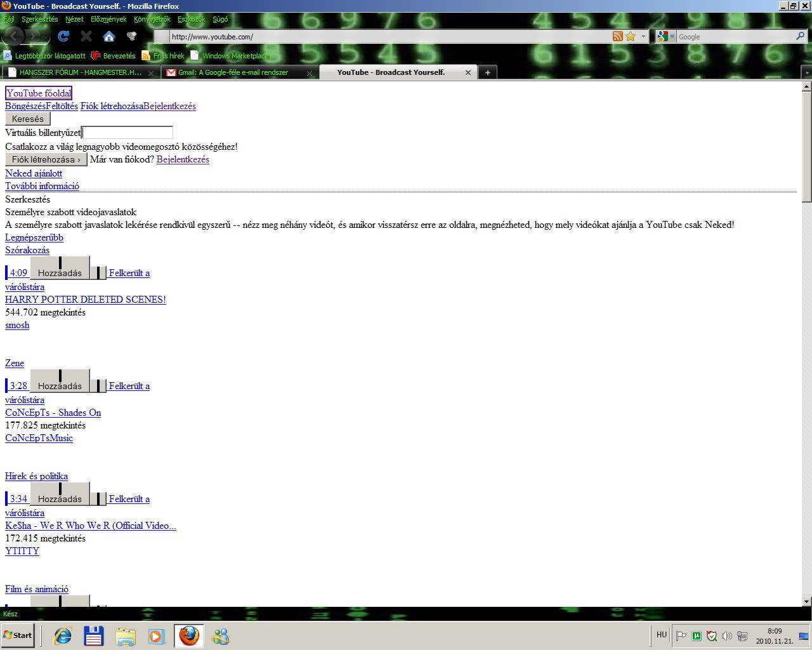Open the Friss hírek feed bookmark
Image resolution: width=812 pixels, height=650 pixels.
[x=163, y=56]
